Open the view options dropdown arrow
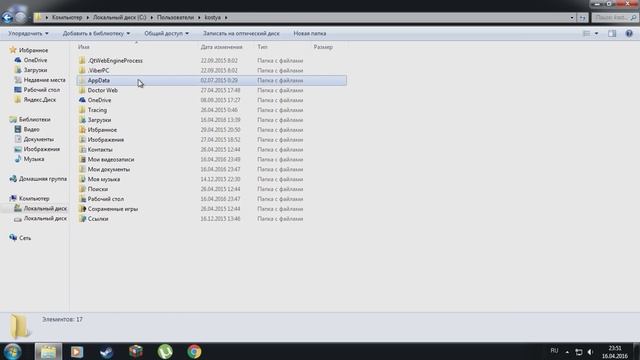The height and width of the screenshot is (360, 640). tap(596, 33)
